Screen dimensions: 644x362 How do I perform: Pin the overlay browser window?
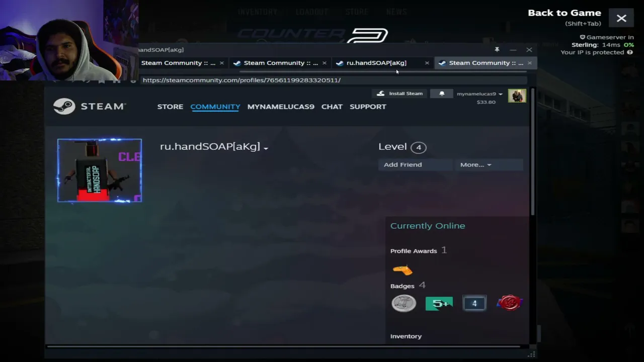[497, 49]
